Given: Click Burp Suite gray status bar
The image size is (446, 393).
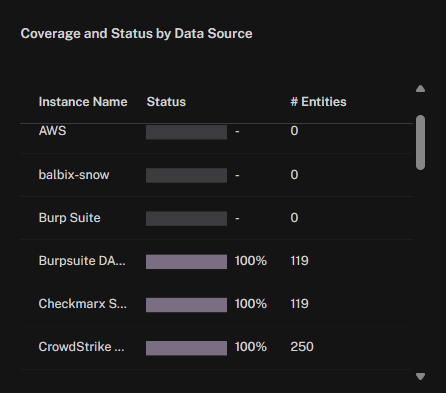Looking at the screenshot, I should (x=186, y=218).
